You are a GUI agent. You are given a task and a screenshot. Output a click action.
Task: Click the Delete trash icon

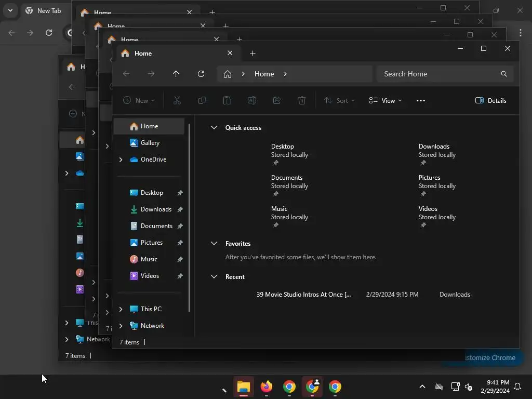[x=302, y=100]
